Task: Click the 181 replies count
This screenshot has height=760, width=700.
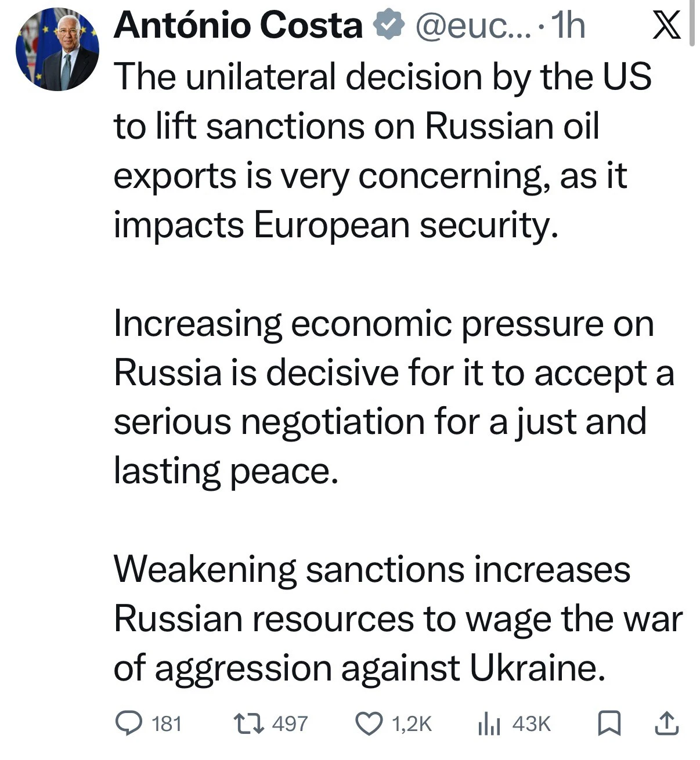Action: click(x=167, y=724)
